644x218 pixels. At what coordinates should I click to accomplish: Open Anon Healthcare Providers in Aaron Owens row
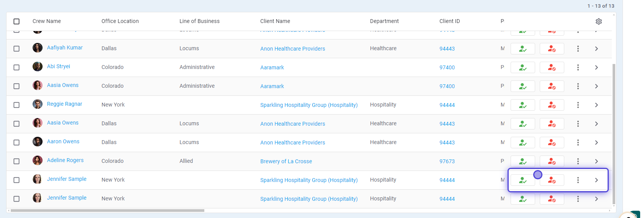point(292,143)
